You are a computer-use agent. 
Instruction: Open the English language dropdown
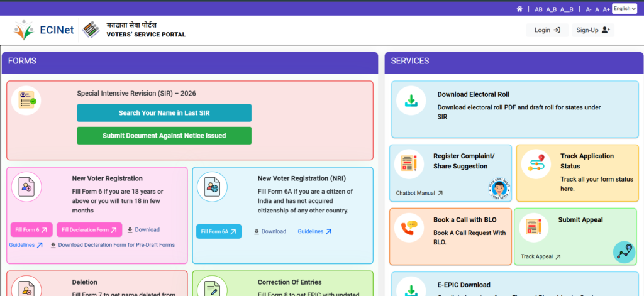pyautogui.click(x=625, y=9)
